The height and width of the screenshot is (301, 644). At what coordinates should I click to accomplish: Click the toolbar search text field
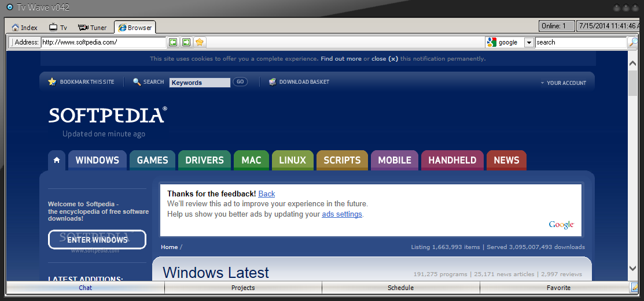point(582,42)
